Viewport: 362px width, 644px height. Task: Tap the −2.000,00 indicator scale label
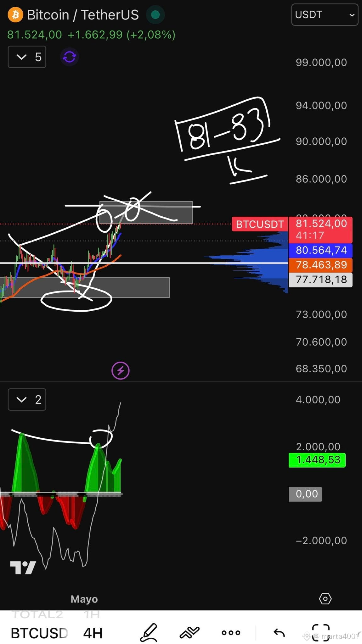[321, 541]
